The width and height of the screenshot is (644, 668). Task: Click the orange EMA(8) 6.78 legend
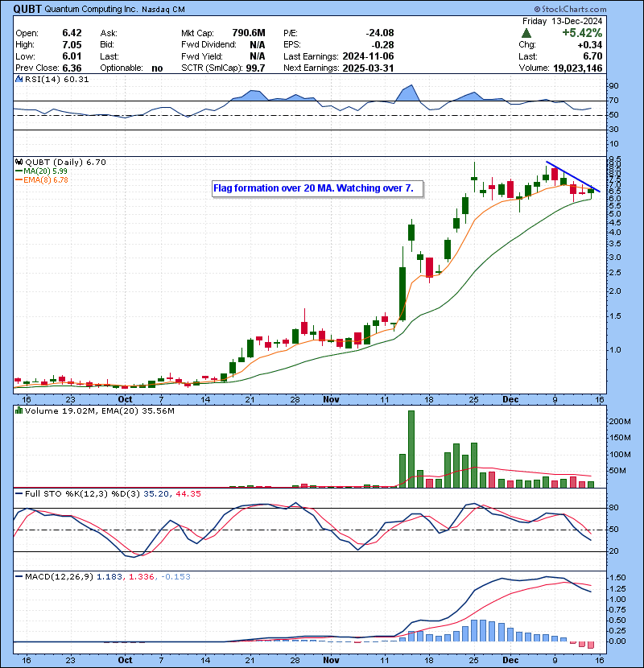coord(42,179)
